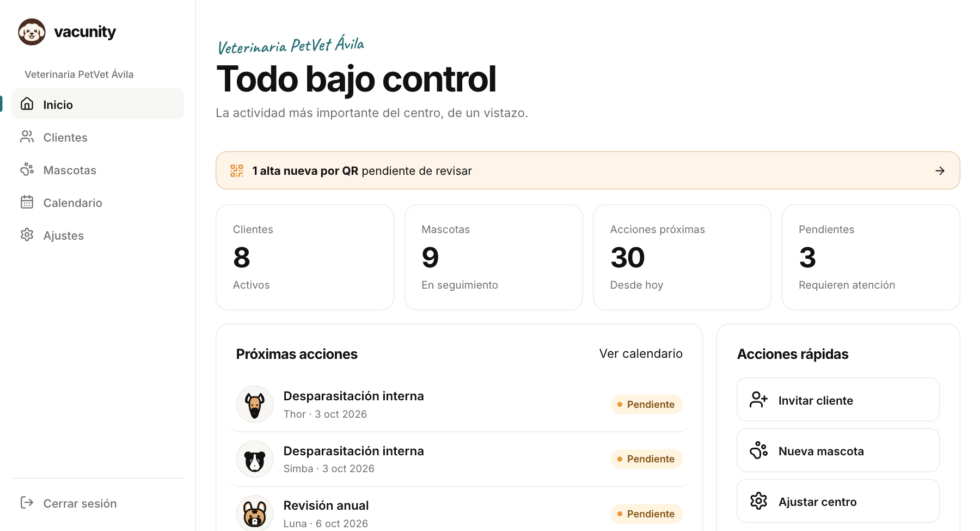The height and width of the screenshot is (531, 980).
Task: Open the Acciones próximas stat card
Action: (682, 257)
